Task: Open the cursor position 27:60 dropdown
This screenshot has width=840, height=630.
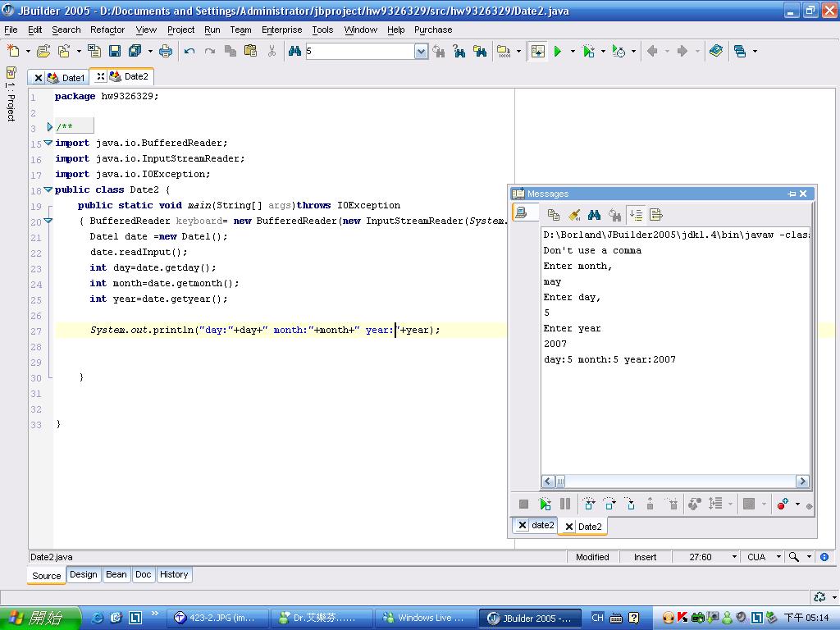Action: pos(734,557)
